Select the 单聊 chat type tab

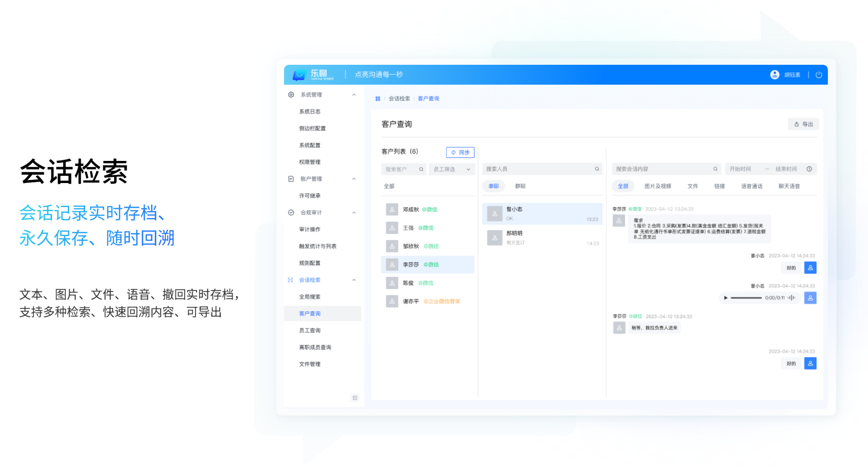(493, 186)
